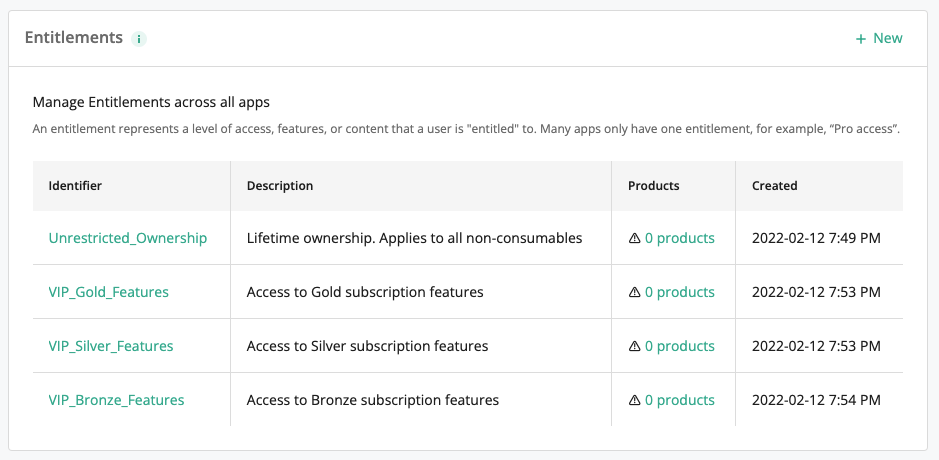Click the plus New entitlement button
Screen dimensions: 939x460
coord(879,38)
